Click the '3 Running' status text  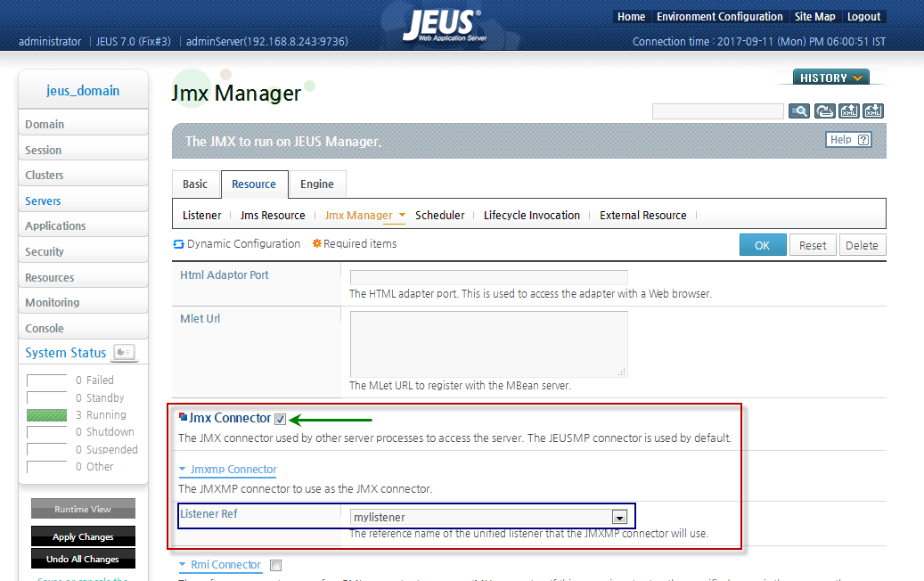[101, 415]
